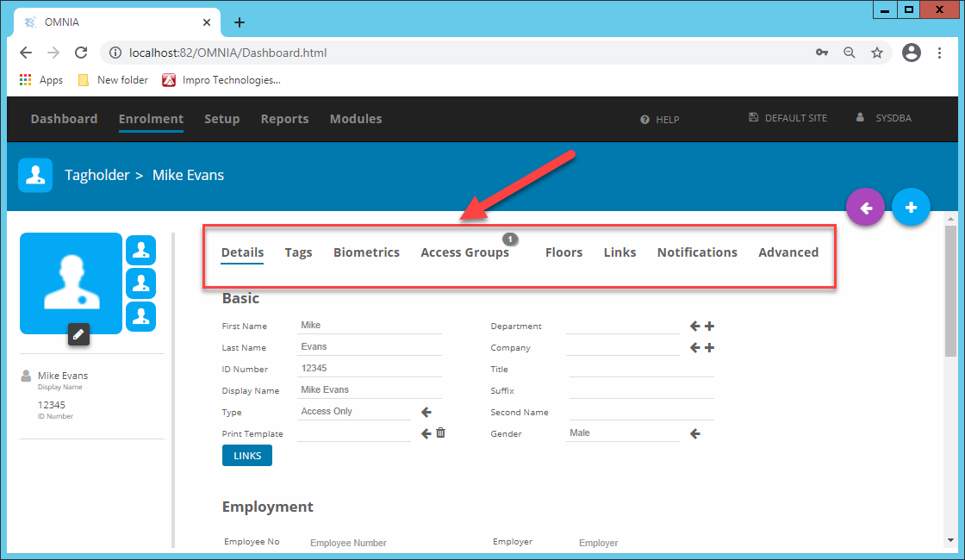The height and width of the screenshot is (560, 965).
Task: Click the pencil edit photo icon
Action: 78,334
